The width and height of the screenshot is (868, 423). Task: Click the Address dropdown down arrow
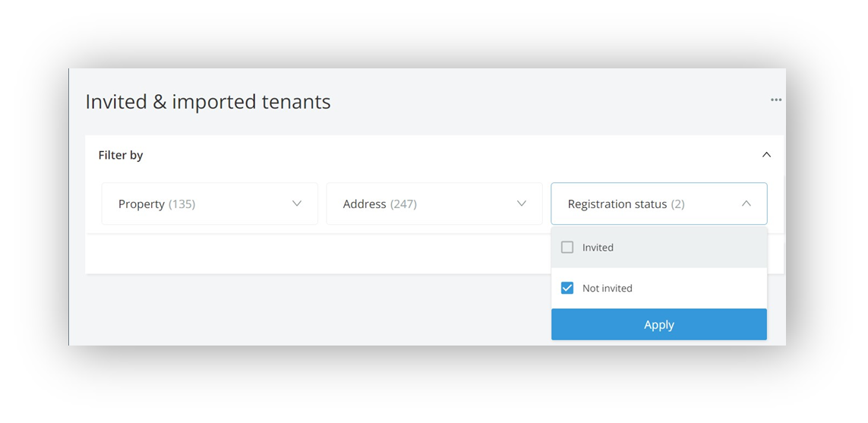click(522, 204)
